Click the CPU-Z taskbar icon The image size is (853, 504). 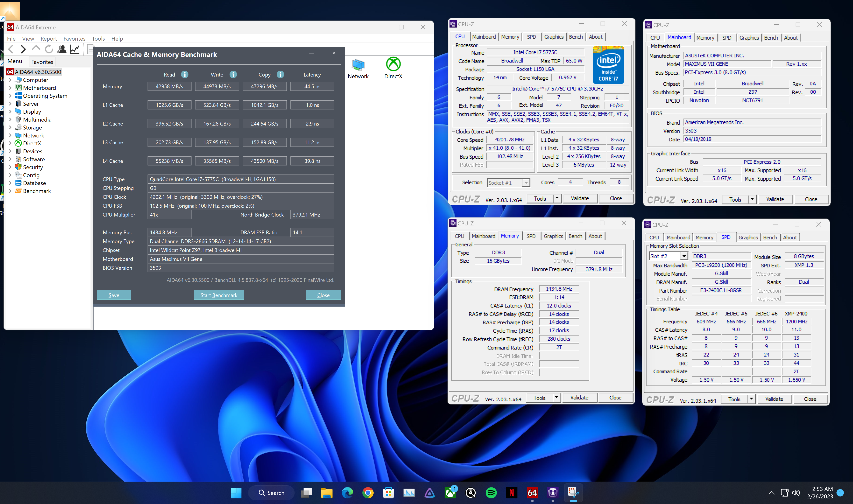(x=552, y=493)
